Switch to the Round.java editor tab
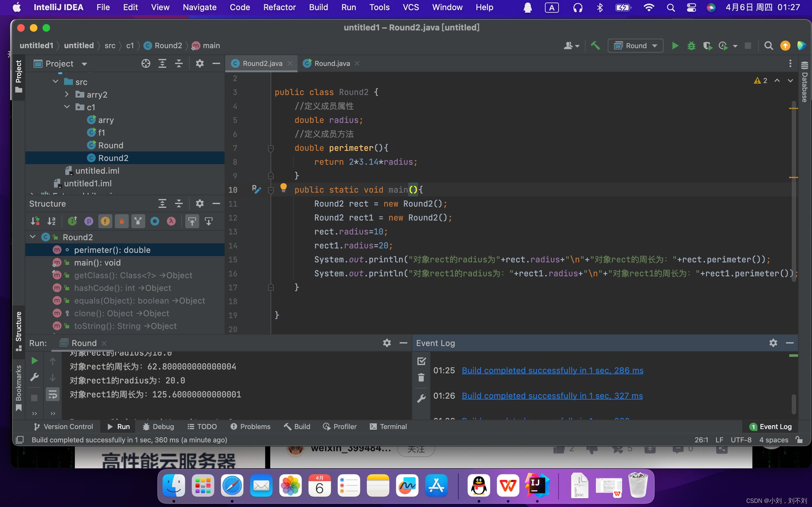Screen dimensions: 812x507 pyautogui.click(x=331, y=63)
